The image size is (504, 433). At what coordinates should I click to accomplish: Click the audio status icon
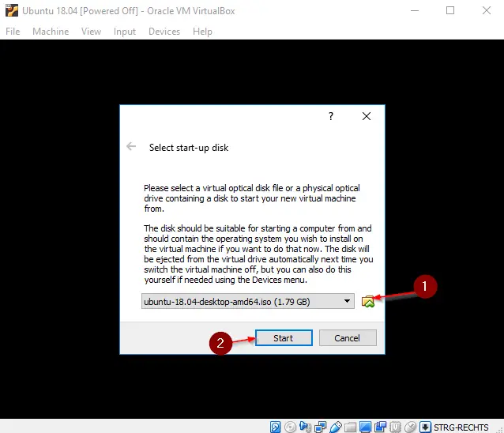point(305,427)
